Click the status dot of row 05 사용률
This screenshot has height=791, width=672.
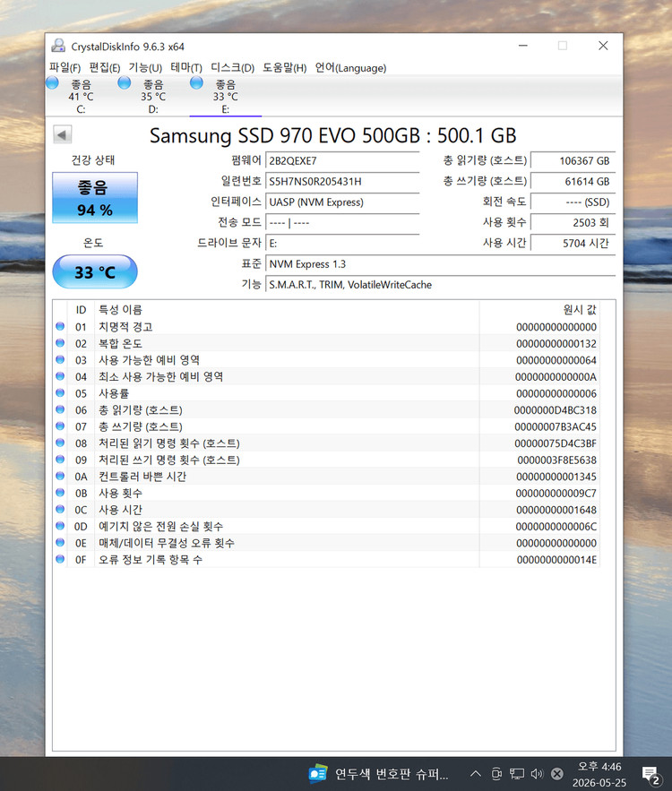tap(60, 393)
